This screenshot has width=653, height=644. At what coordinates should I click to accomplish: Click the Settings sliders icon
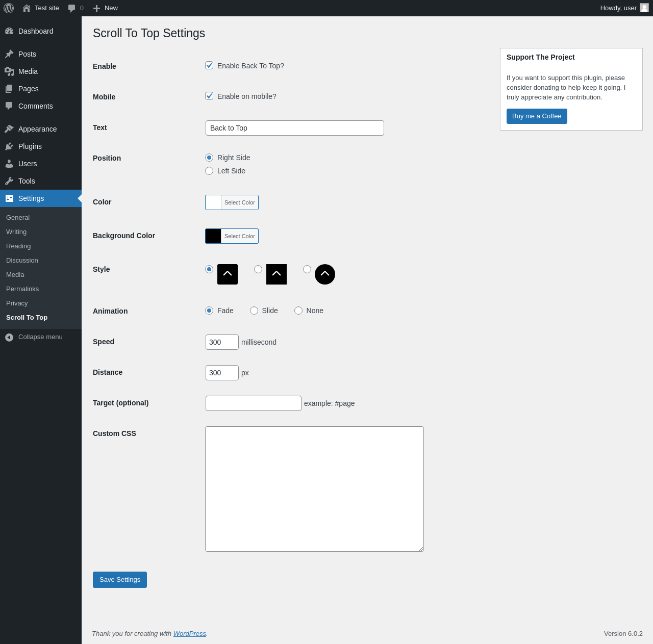click(x=9, y=198)
